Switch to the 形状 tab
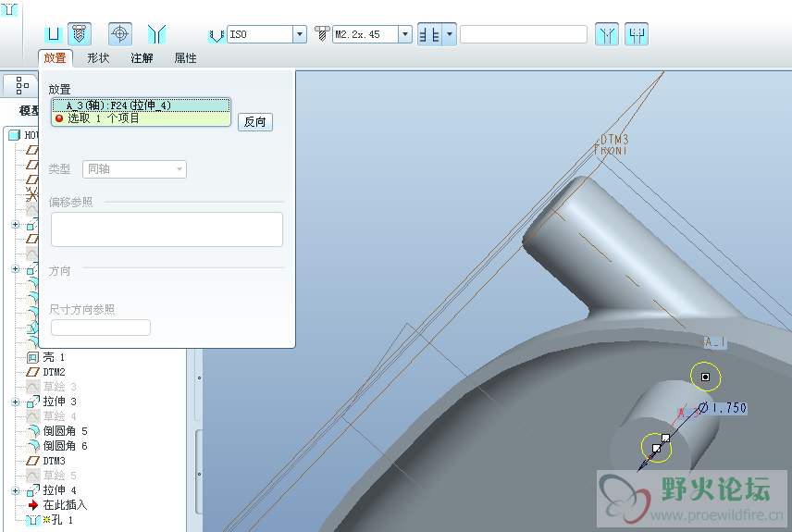 click(x=98, y=58)
